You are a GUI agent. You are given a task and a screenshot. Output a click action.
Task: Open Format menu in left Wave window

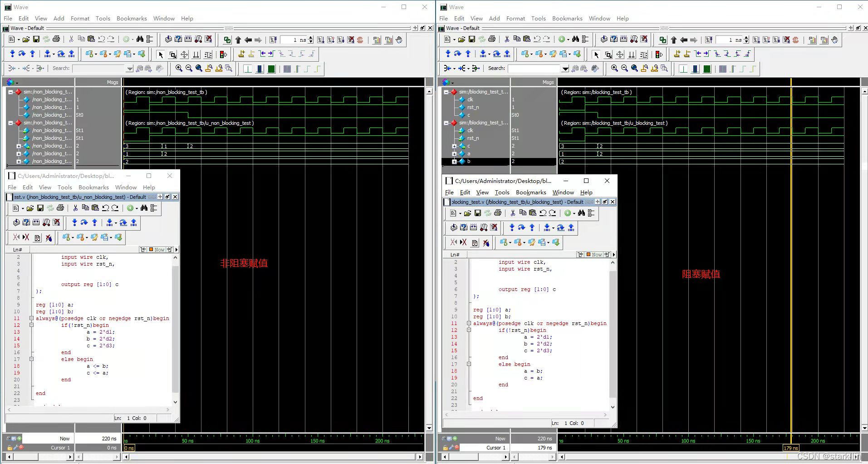pos(80,18)
